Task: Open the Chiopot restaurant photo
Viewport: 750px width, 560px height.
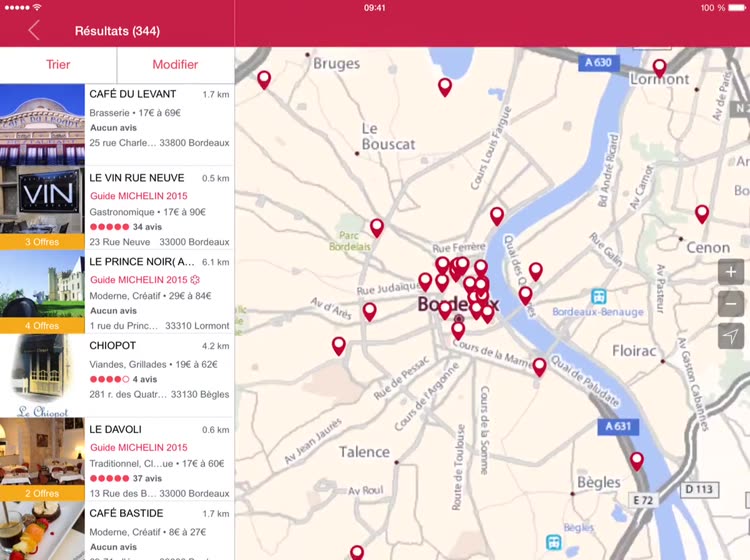Action: (42, 375)
